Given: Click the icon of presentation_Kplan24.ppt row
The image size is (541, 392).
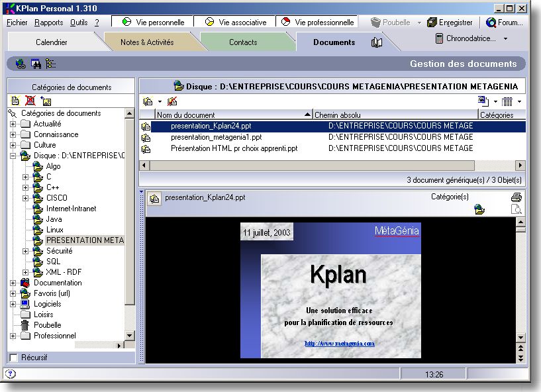Looking at the screenshot, I should [x=146, y=126].
